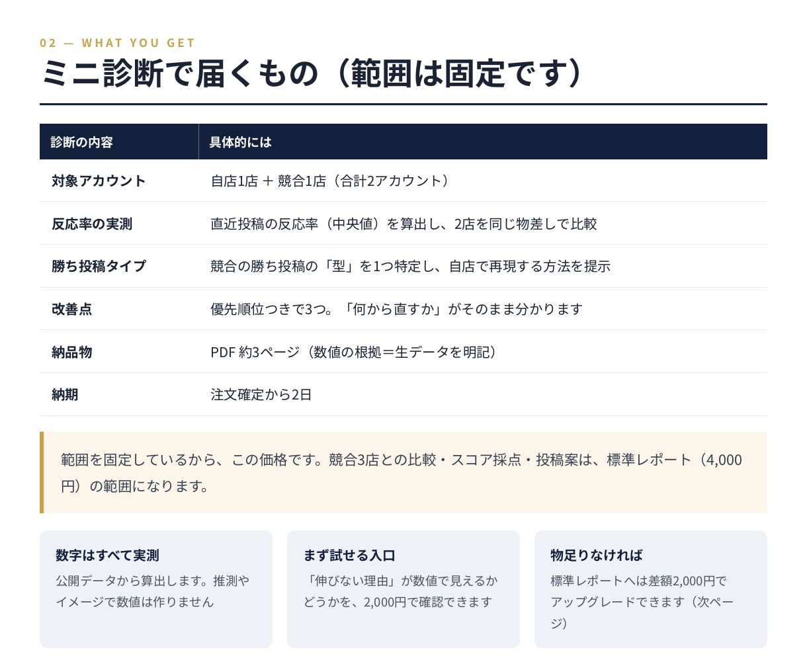Click the card title 'まず試せる入口'
This screenshot has height=672, width=807.
point(349,556)
